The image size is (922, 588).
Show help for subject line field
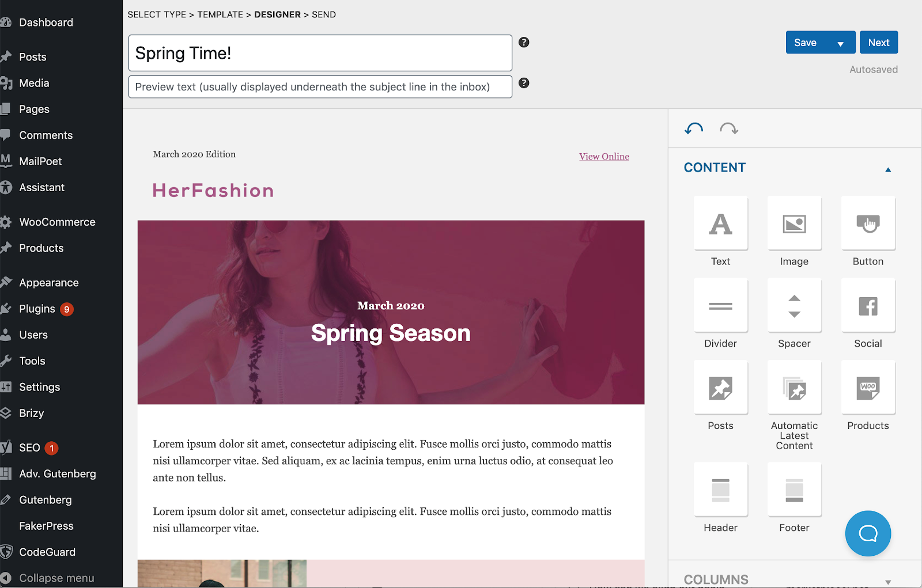coord(524,42)
